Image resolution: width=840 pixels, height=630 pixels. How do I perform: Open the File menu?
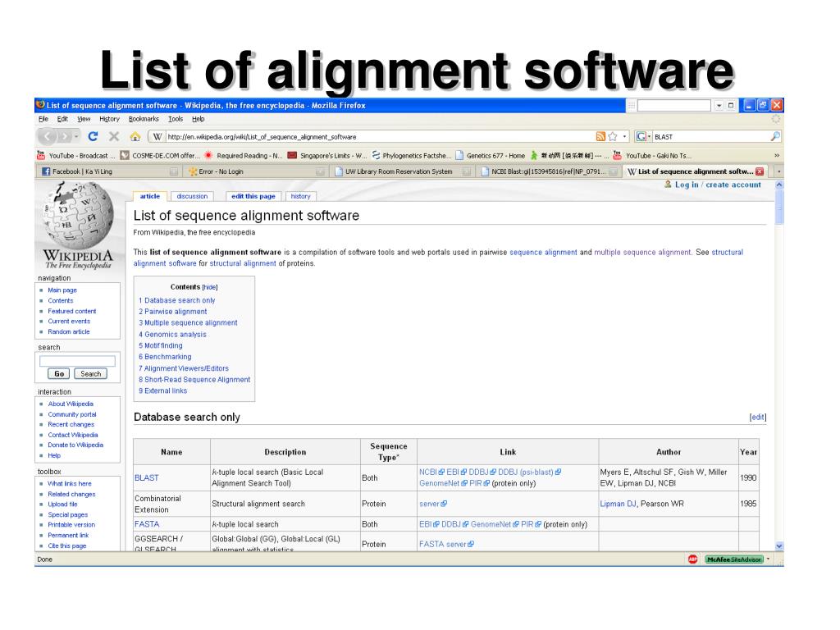click(x=43, y=119)
